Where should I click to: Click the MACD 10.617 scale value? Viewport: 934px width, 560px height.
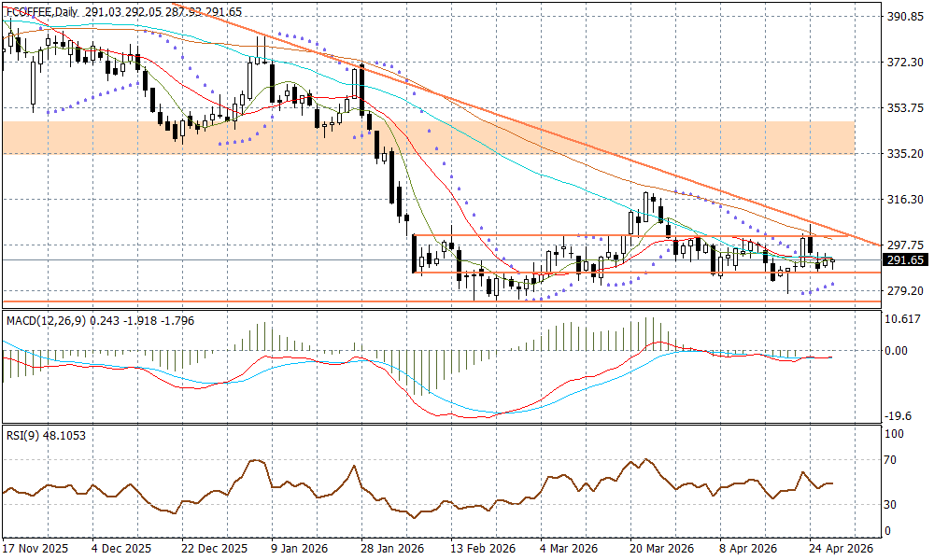coord(904,319)
